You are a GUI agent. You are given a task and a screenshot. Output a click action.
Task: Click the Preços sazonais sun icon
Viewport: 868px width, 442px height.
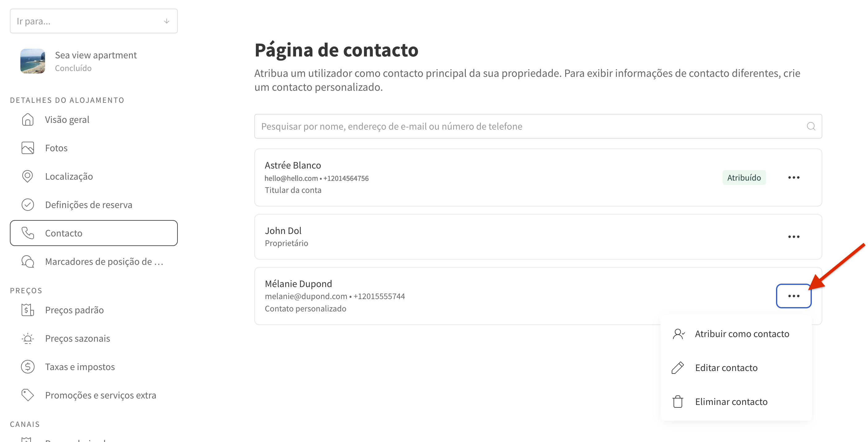pyautogui.click(x=28, y=338)
